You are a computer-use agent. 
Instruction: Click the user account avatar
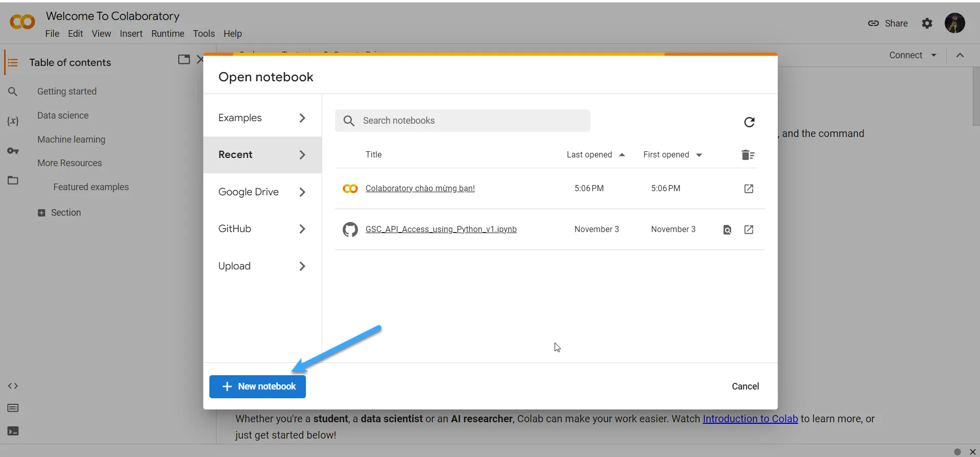pyautogui.click(x=954, y=23)
